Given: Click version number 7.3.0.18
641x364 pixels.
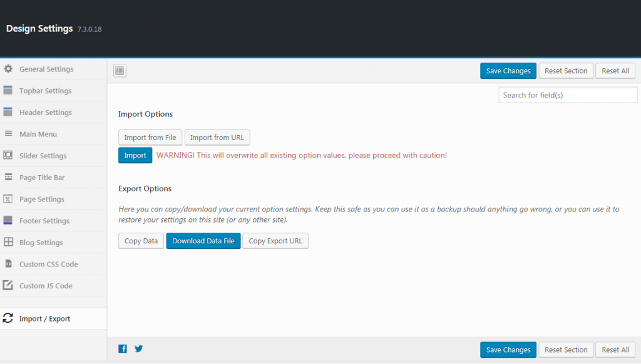Looking at the screenshot, I should click(x=90, y=29).
